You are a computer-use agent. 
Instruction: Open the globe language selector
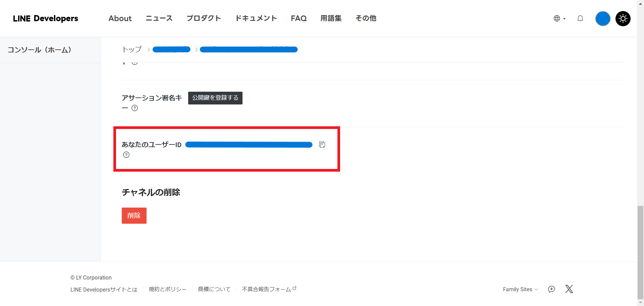559,18
